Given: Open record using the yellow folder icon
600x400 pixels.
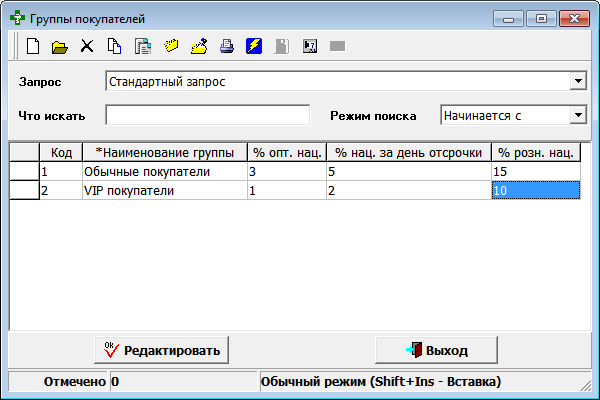Looking at the screenshot, I should 60,47.
